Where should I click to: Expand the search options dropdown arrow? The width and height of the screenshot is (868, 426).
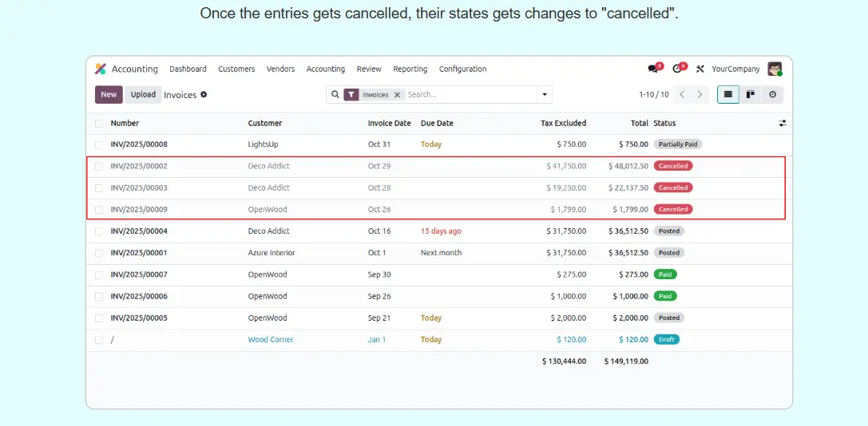click(545, 94)
